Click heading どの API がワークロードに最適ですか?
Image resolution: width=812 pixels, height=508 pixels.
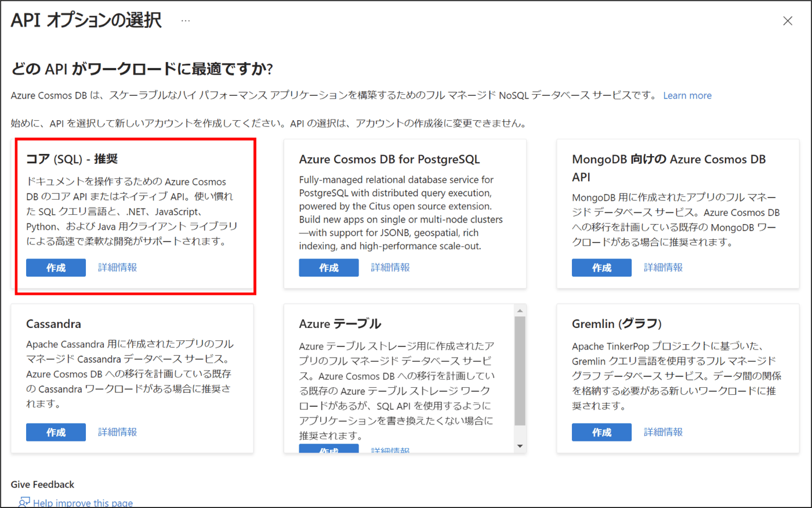point(142,69)
